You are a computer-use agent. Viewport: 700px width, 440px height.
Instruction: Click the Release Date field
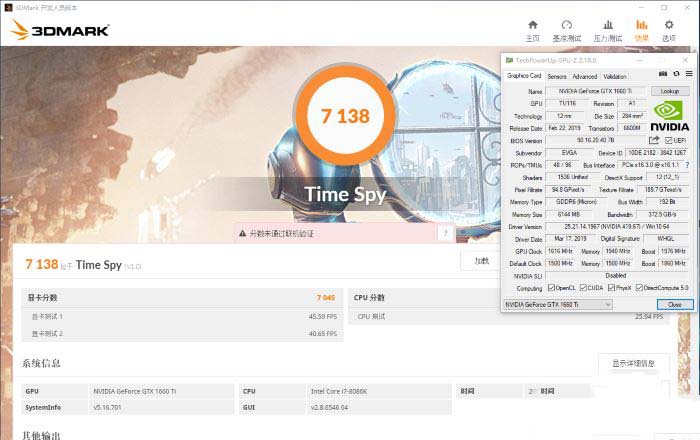(x=564, y=128)
